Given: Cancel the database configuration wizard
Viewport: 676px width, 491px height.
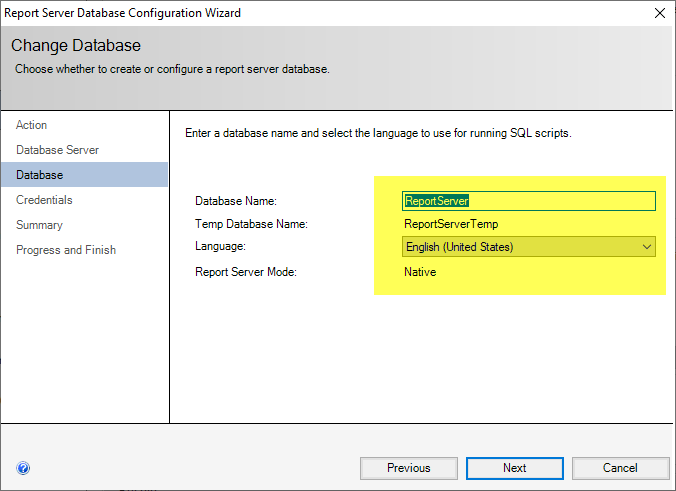Looking at the screenshot, I should click(620, 468).
